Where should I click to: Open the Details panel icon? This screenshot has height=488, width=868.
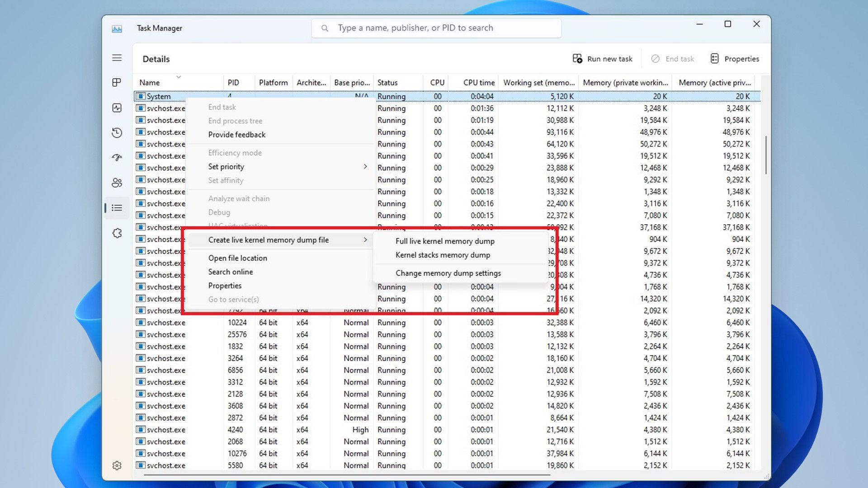tap(117, 207)
